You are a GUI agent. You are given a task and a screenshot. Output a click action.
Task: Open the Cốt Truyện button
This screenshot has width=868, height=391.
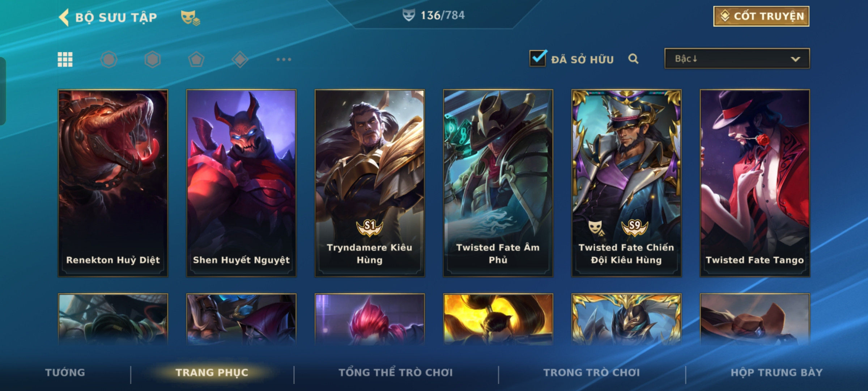click(x=761, y=16)
